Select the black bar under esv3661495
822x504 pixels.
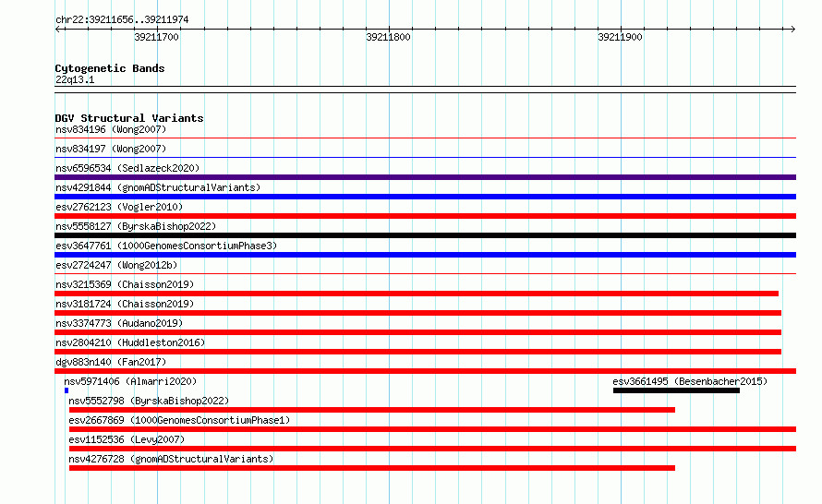tap(676, 390)
